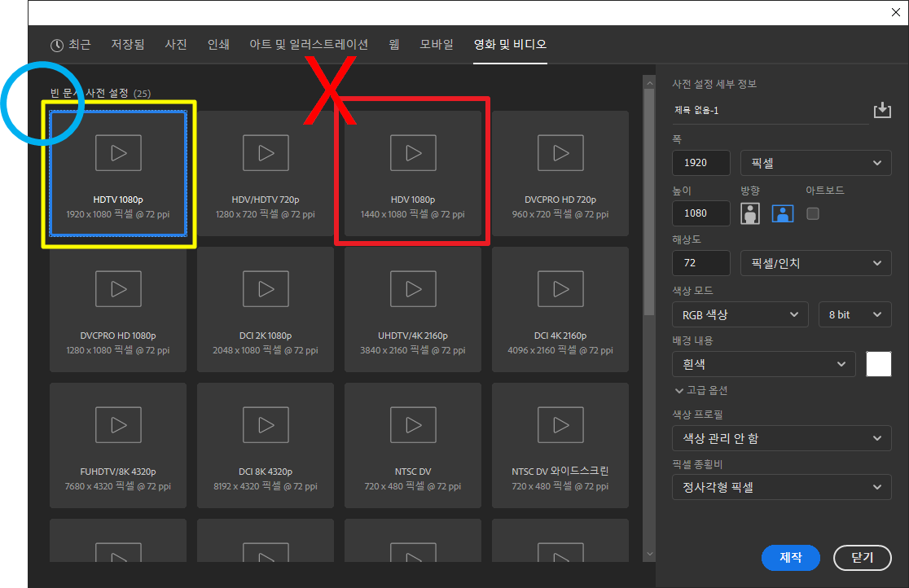Click the scrollbar up arrow
Viewport: 909px width, 588px height.
[649, 84]
